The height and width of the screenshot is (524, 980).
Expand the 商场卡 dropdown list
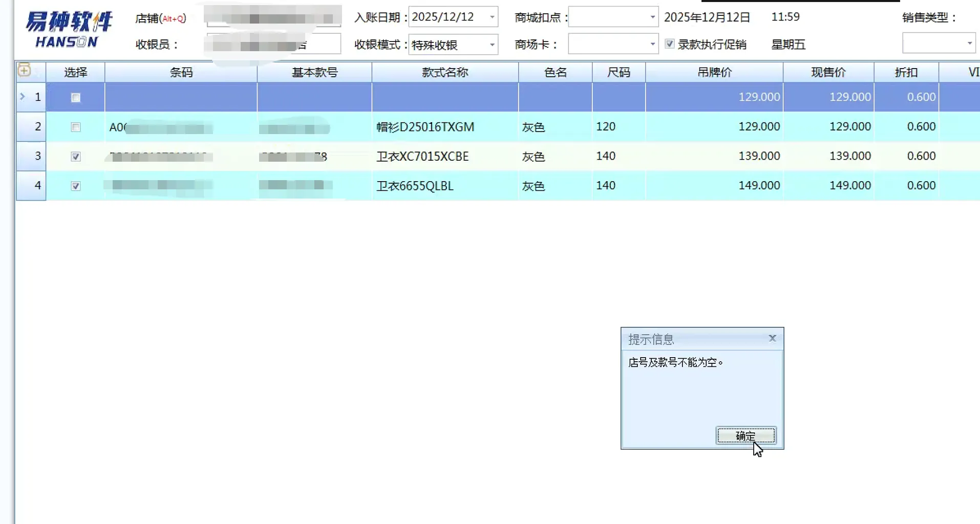[x=652, y=45]
